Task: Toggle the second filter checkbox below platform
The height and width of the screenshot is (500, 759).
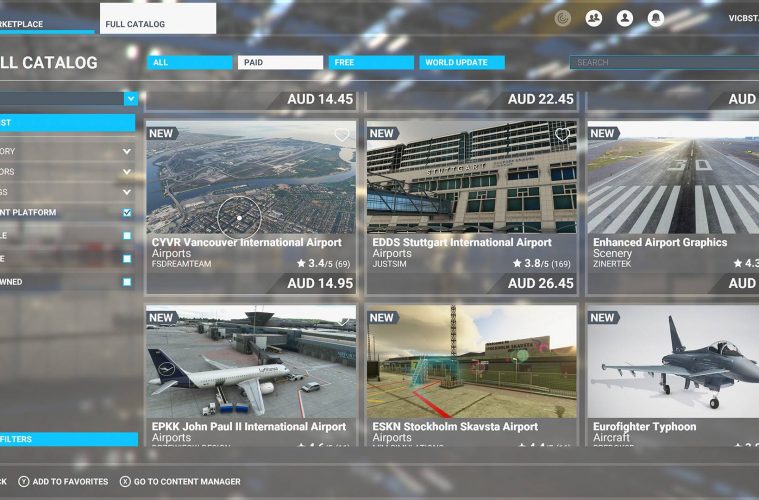Action: pyautogui.click(x=127, y=236)
